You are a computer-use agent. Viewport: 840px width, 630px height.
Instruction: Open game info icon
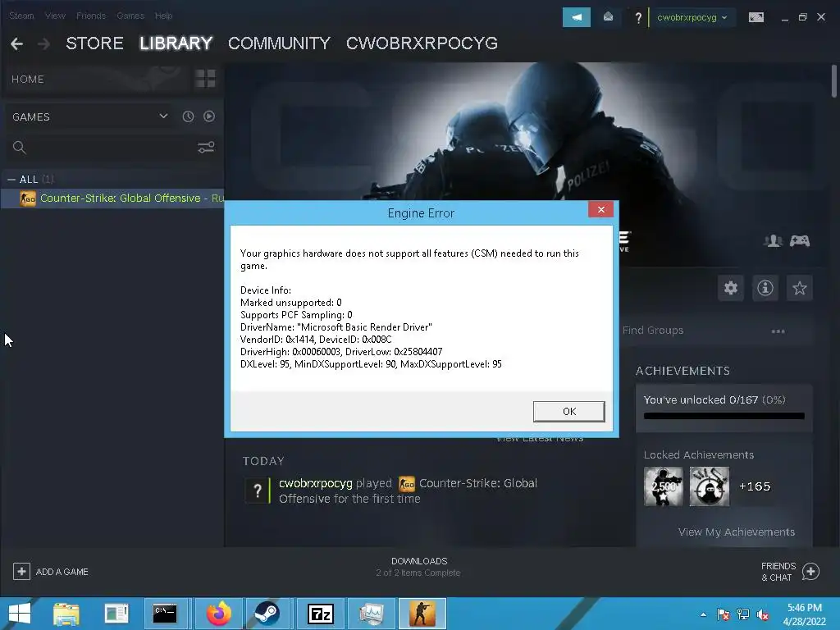[x=765, y=288]
